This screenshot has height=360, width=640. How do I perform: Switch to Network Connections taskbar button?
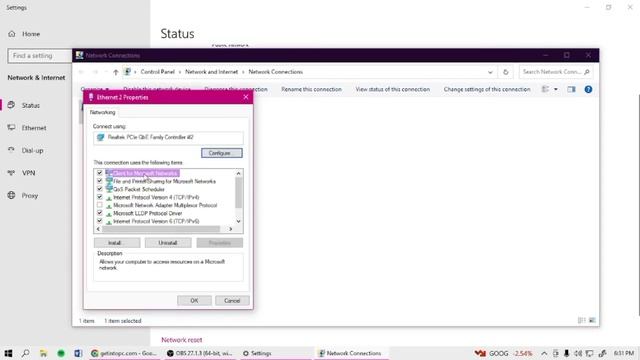tap(352, 353)
